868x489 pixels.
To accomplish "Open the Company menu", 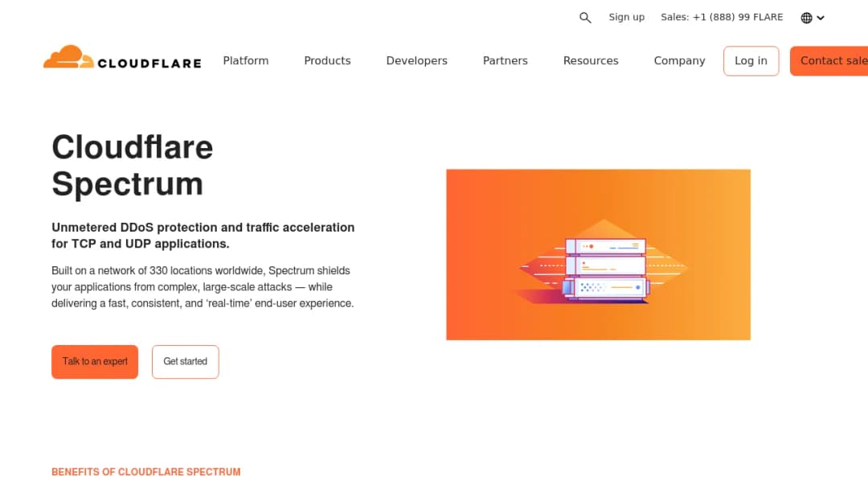I will pos(679,60).
